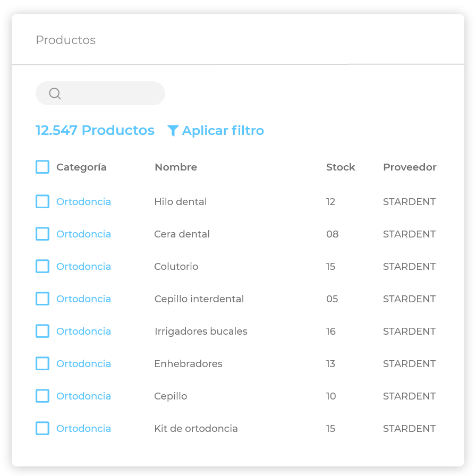Click Ortodoncia category link for Colutorio
This screenshot has width=476, height=476.
click(83, 267)
